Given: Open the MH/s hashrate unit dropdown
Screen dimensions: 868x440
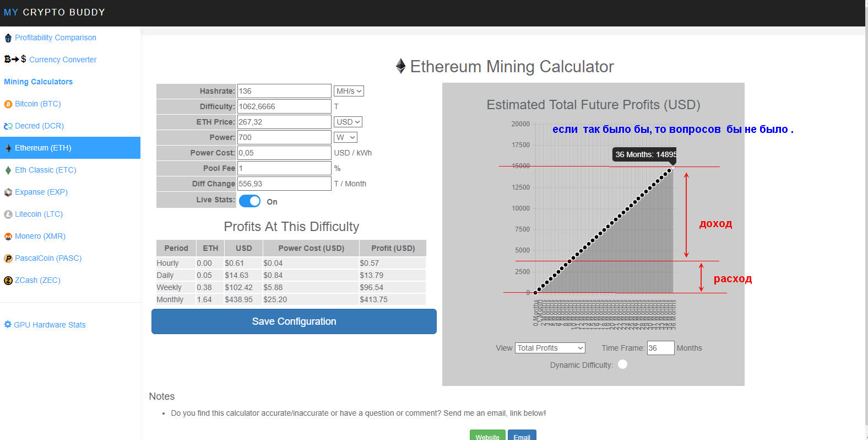Looking at the screenshot, I should pyautogui.click(x=349, y=91).
